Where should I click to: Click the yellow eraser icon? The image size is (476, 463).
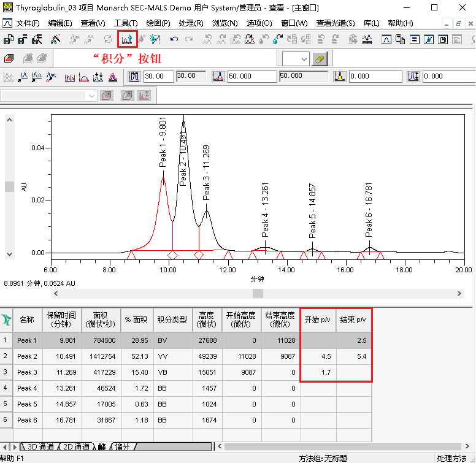click(x=321, y=59)
